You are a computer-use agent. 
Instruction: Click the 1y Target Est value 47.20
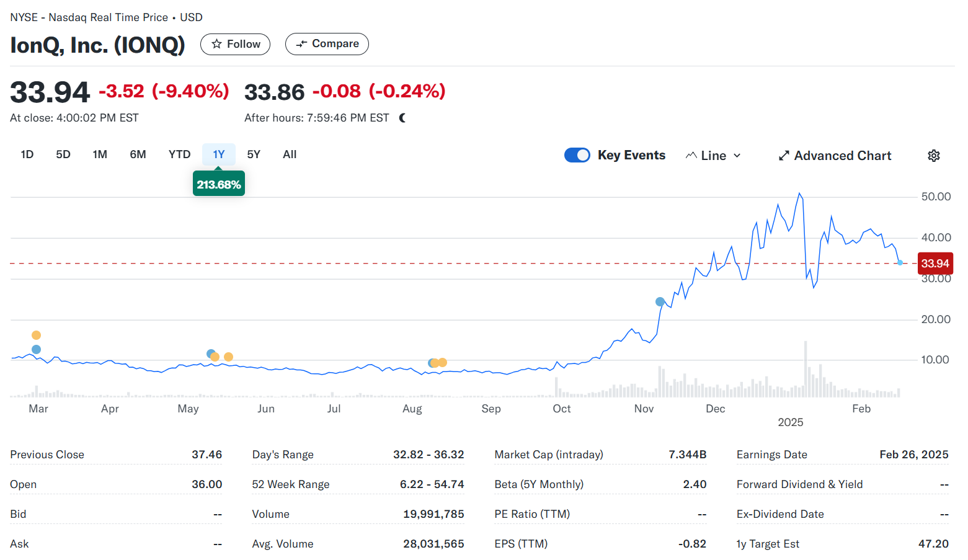pyautogui.click(x=933, y=544)
